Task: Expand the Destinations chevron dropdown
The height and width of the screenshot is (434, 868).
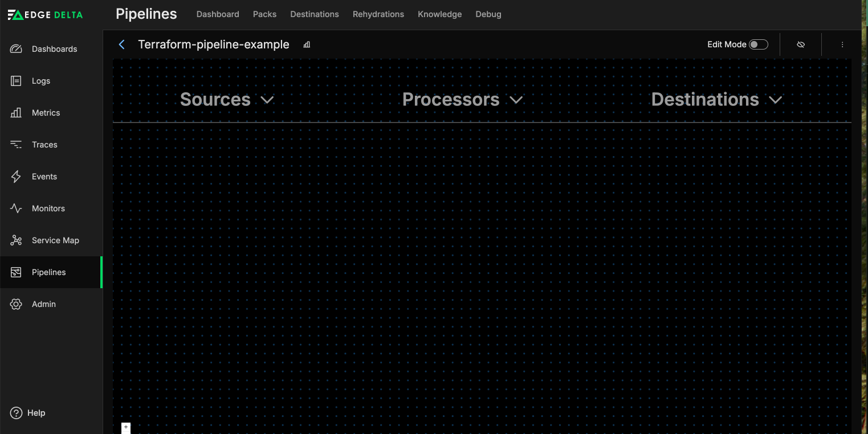Action: click(x=775, y=100)
